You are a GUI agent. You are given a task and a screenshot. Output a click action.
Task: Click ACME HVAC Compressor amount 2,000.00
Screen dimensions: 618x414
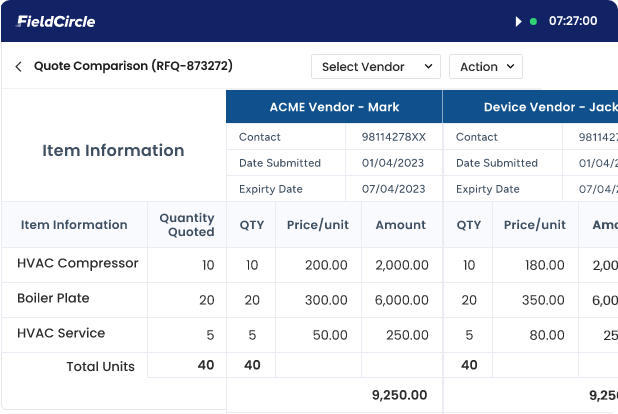pos(402,265)
